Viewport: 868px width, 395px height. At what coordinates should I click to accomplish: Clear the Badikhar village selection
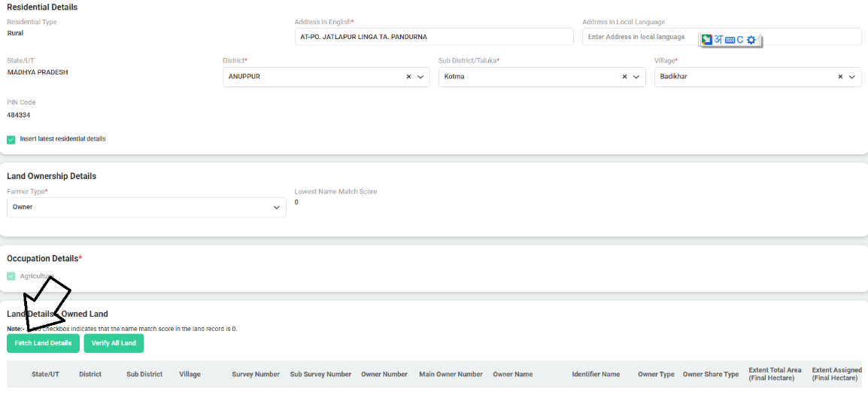pos(840,77)
